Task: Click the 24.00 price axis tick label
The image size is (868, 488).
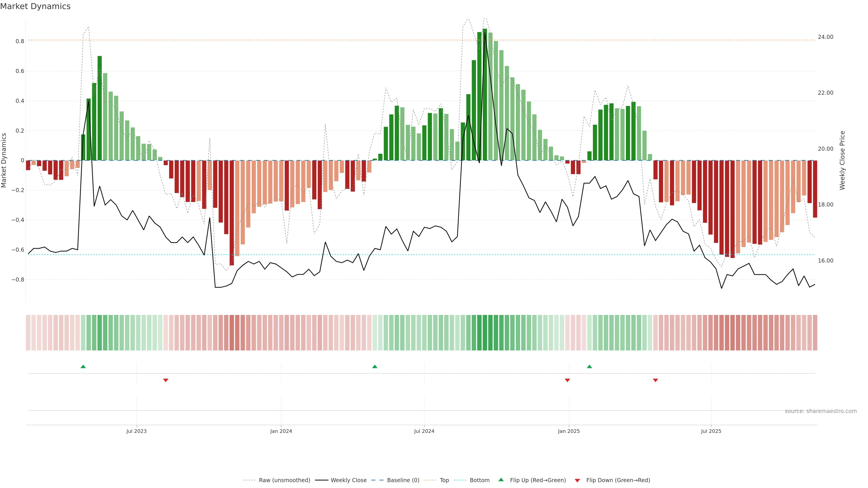Action: coord(825,37)
